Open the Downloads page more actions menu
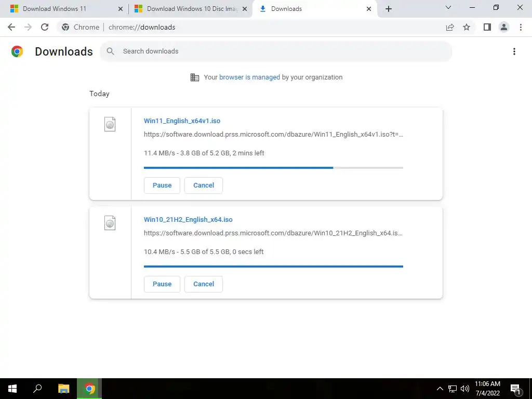Viewport: 532px width, 399px height. coord(514,51)
